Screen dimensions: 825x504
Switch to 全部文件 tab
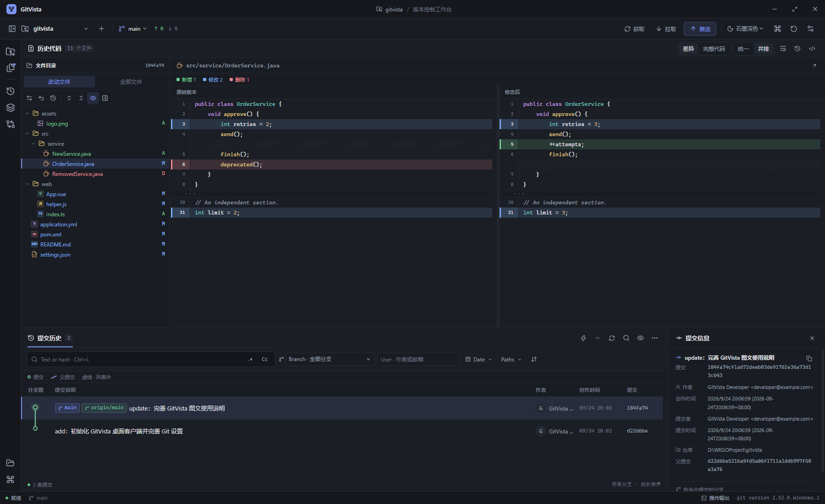(x=131, y=82)
